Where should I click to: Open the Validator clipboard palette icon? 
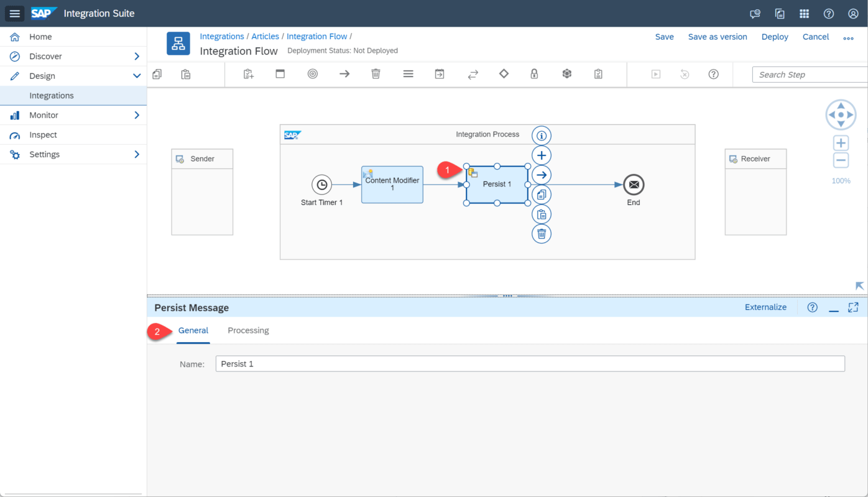click(x=598, y=74)
